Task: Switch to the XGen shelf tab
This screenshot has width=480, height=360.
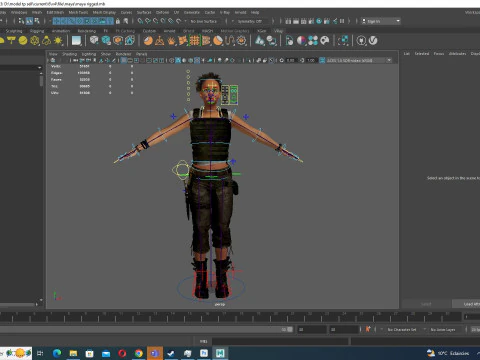Action: (262, 31)
